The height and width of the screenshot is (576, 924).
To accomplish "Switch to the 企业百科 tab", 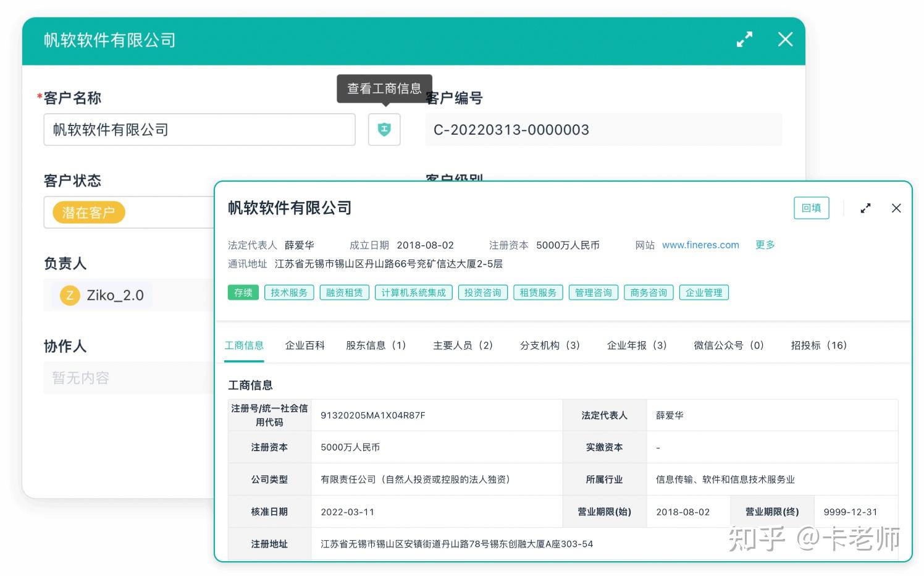I will point(304,345).
